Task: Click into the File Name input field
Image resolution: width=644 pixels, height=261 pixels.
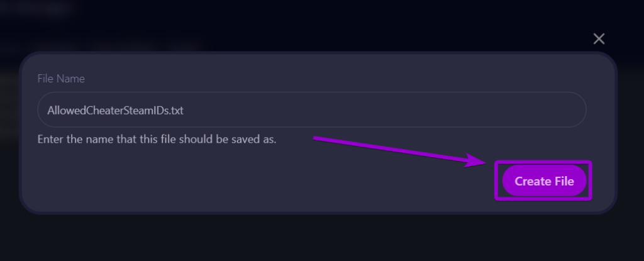Action: pos(311,110)
